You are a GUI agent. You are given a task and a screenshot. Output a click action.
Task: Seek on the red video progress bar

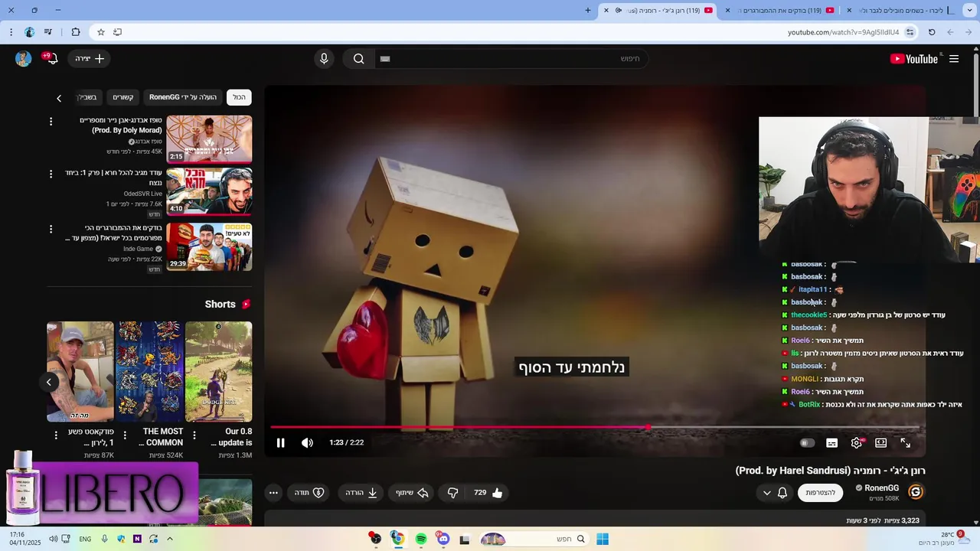[x=595, y=427]
